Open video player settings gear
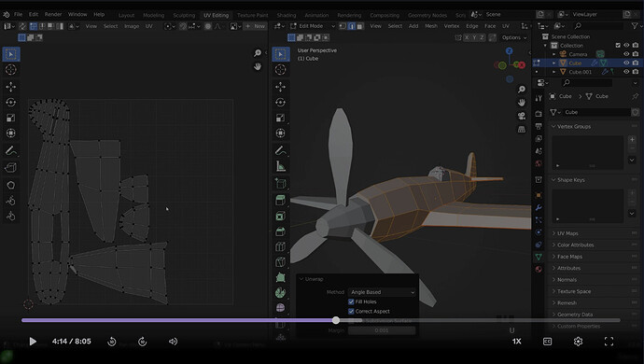Image resolution: width=644 pixels, height=364 pixels. [579, 342]
